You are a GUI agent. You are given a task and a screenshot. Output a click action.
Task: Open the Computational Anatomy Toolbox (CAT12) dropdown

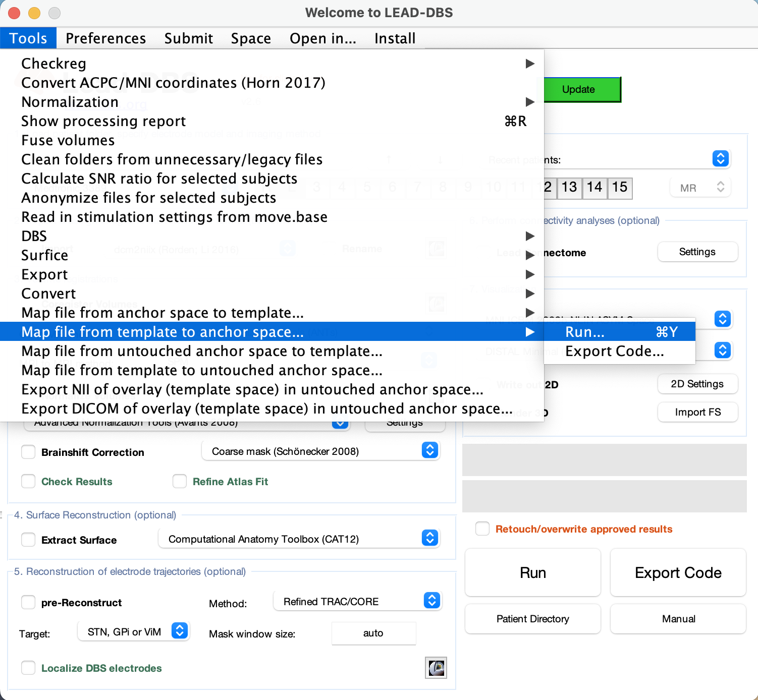(x=299, y=539)
